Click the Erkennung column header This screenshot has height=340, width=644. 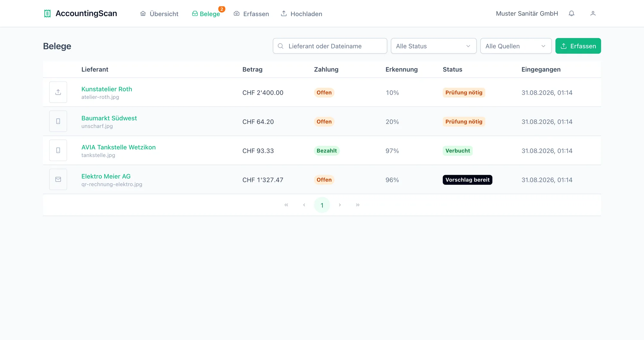tap(402, 70)
